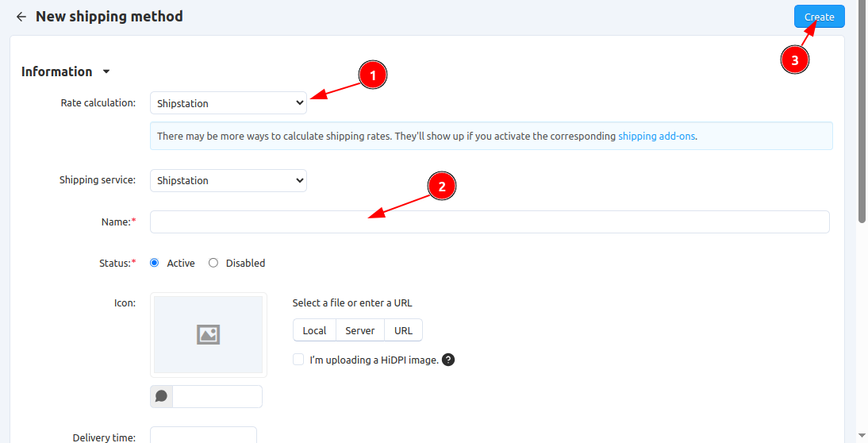Open the Shipping service dropdown
868x443 pixels.
click(228, 180)
